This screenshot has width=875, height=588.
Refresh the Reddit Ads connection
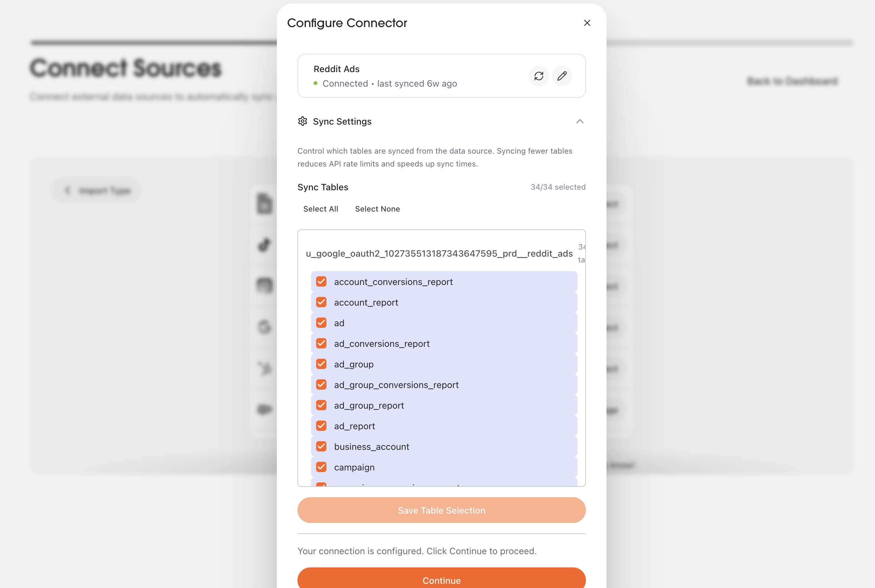point(539,76)
